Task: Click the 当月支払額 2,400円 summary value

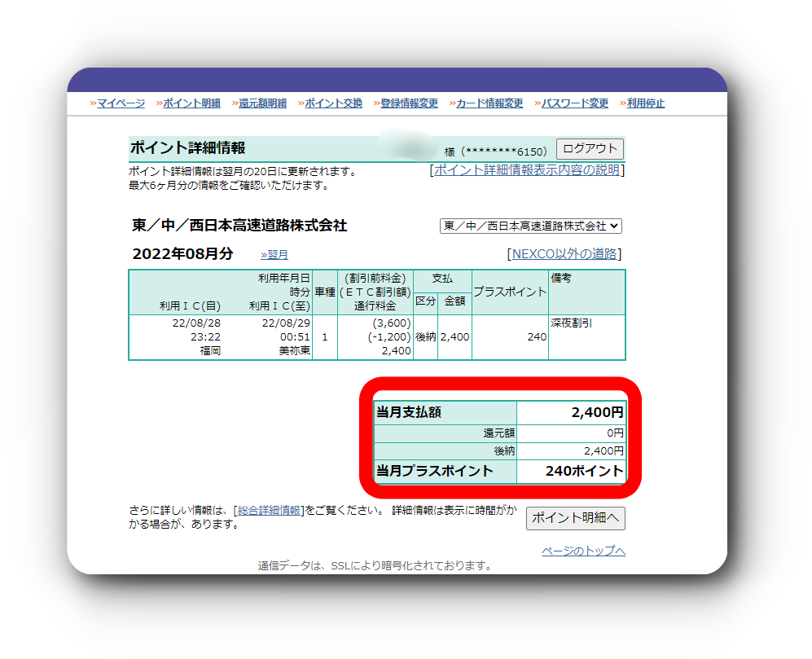Action: click(x=598, y=413)
